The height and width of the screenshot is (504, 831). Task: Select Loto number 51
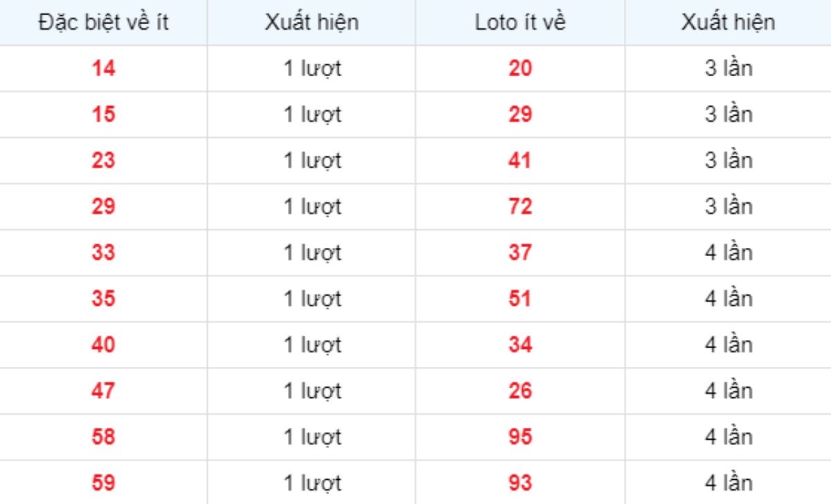pos(520,299)
